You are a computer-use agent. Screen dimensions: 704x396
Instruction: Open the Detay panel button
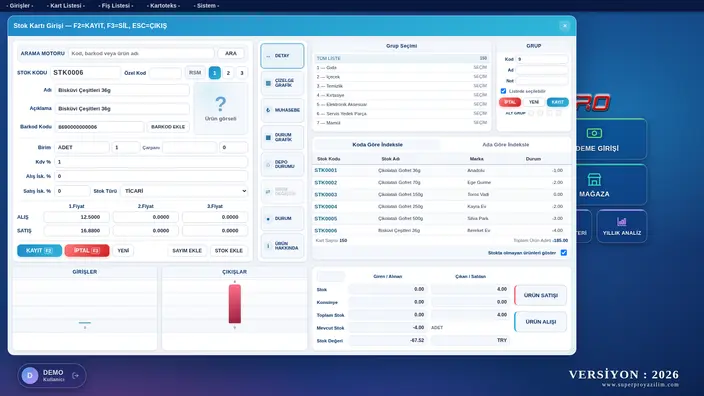(x=282, y=56)
